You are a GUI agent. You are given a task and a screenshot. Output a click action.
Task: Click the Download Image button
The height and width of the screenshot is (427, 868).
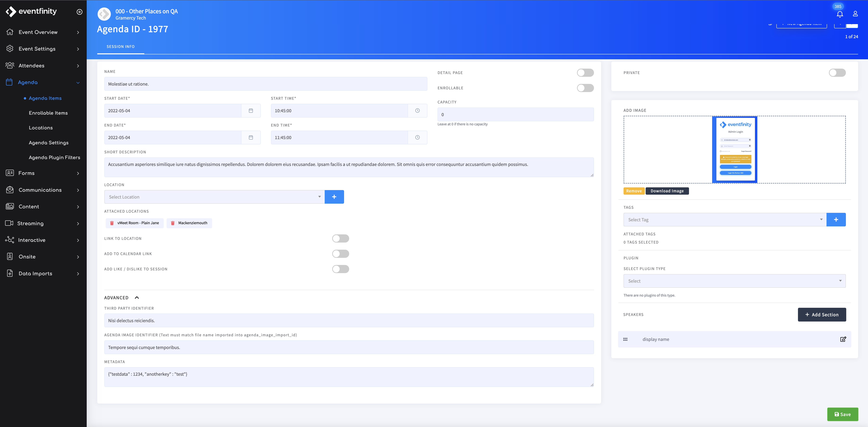pyautogui.click(x=667, y=191)
